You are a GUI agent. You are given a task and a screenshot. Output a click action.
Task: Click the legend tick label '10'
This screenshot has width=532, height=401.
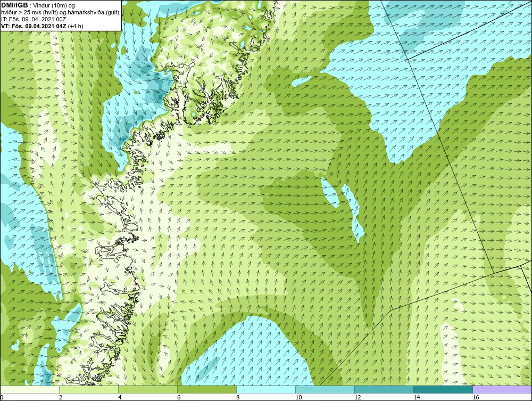tap(298, 397)
